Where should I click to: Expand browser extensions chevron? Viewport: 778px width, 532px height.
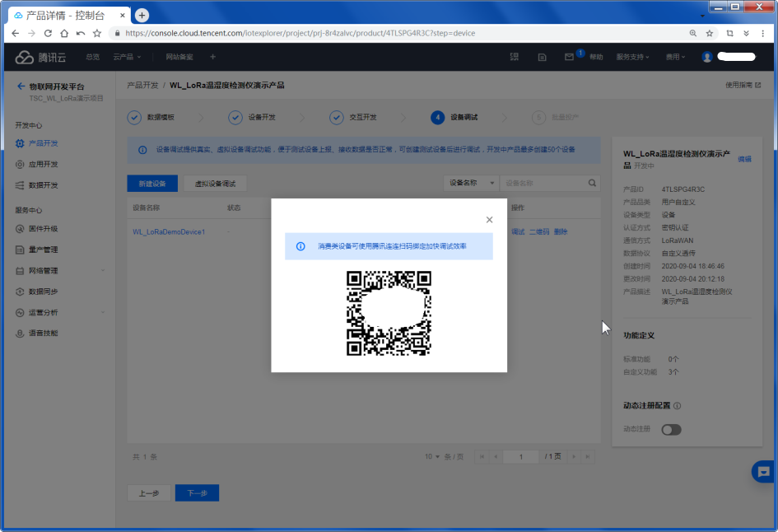(746, 33)
